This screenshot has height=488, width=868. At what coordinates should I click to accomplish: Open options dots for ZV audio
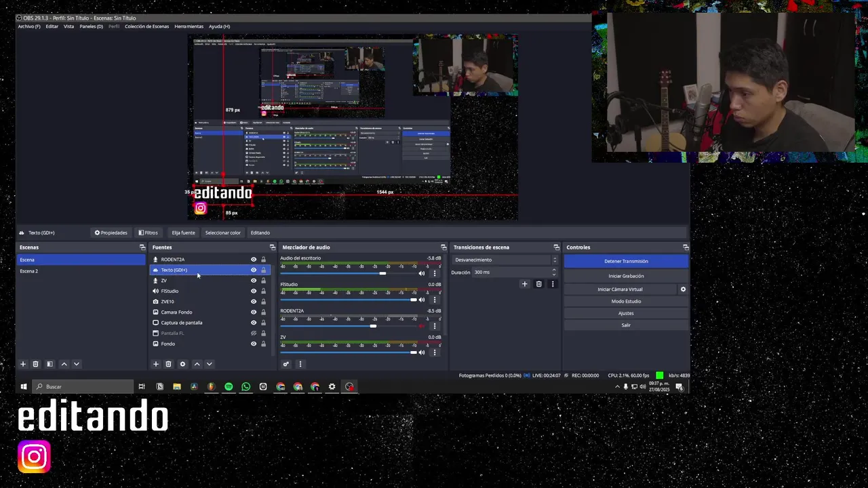[x=435, y=352]
